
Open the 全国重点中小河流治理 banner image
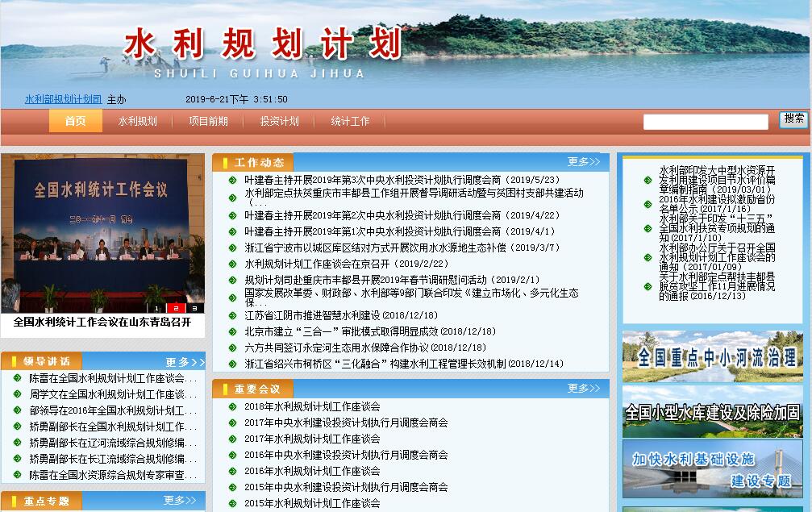tap(712, 356)
